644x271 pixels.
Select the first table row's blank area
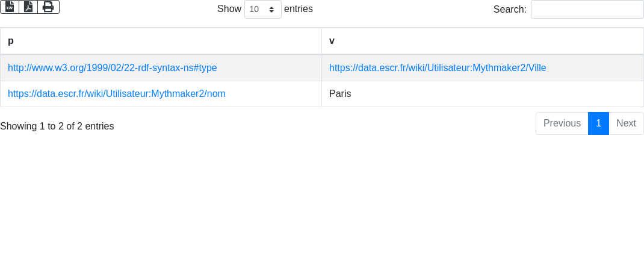coord(271,68)
